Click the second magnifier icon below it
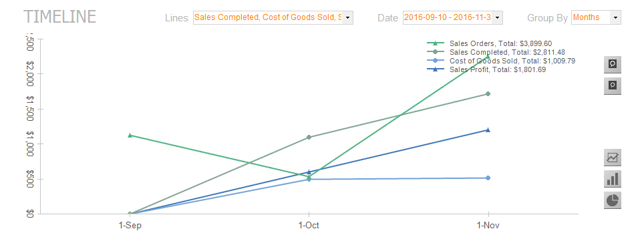Screen dimensions: 644x243 pyautogui.click(x=613, y=85)
